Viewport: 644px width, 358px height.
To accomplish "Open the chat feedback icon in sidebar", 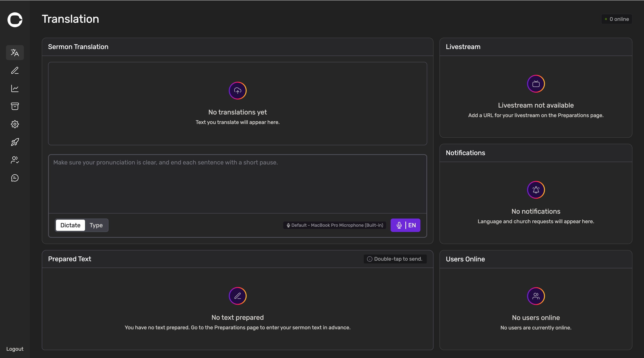I will (15, 178).
